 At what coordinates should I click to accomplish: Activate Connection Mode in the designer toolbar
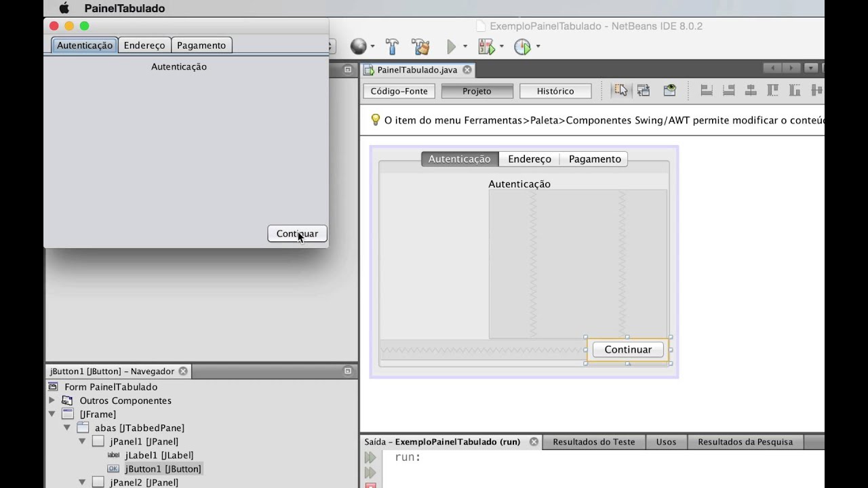(x=644, y=90)
